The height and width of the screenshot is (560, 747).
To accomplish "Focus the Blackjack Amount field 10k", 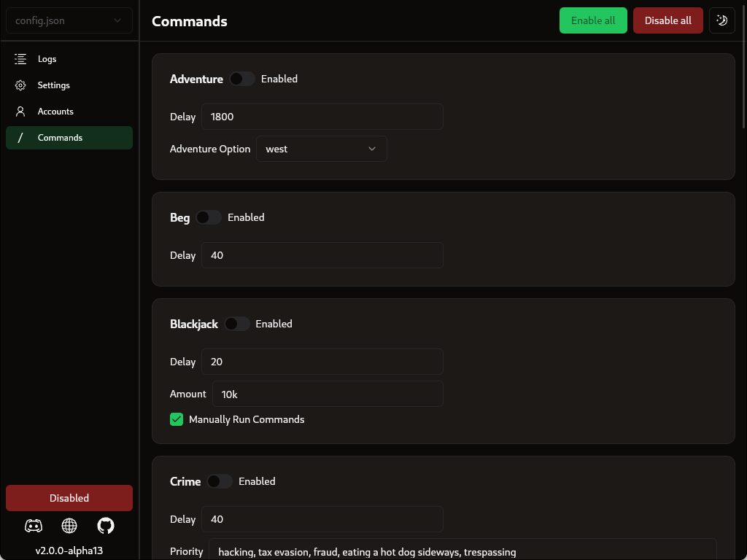I will click(x=328, y=394).
